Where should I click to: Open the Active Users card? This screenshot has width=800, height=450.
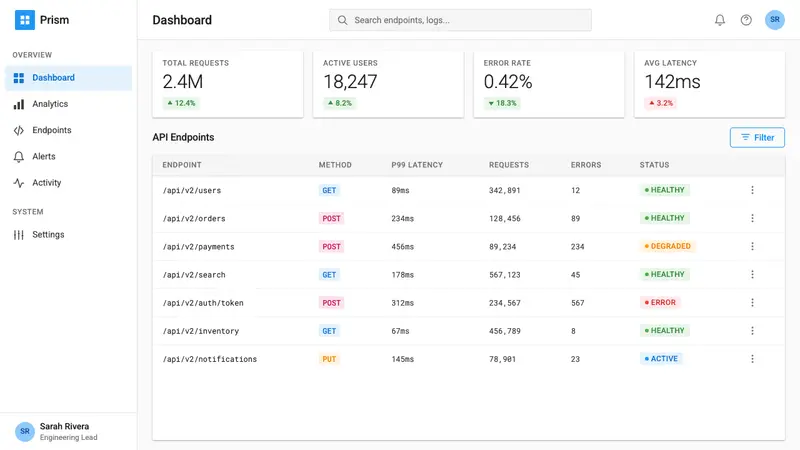pos(388,84)
